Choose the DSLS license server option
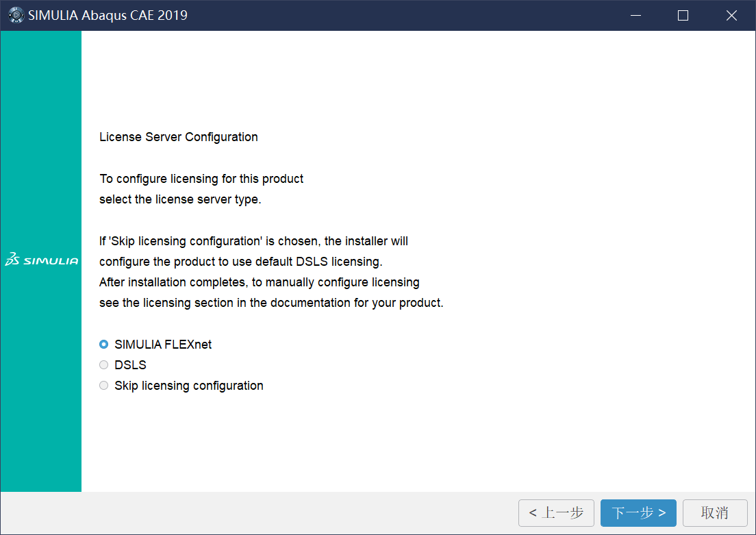The image size is (756, 535). coord(104,365)
